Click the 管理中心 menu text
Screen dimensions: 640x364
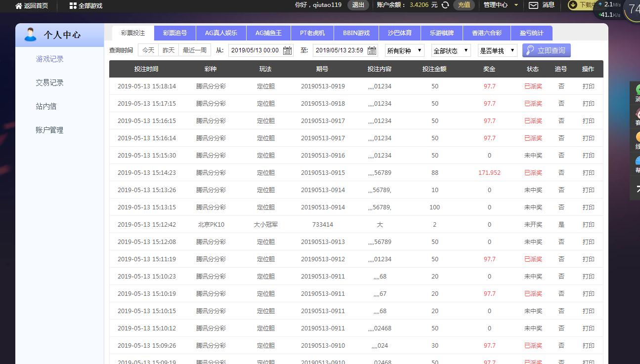(495, 5)
